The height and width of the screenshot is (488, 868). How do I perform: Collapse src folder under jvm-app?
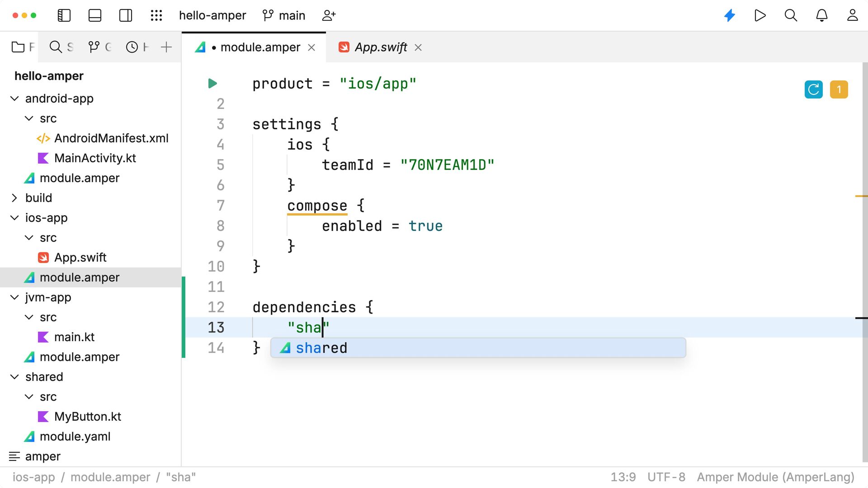pyautogui.click(x=29, y=317)
